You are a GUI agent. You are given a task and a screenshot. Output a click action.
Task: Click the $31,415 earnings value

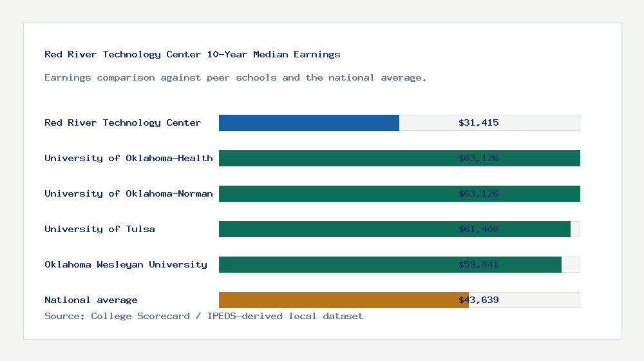coord(478,122)
